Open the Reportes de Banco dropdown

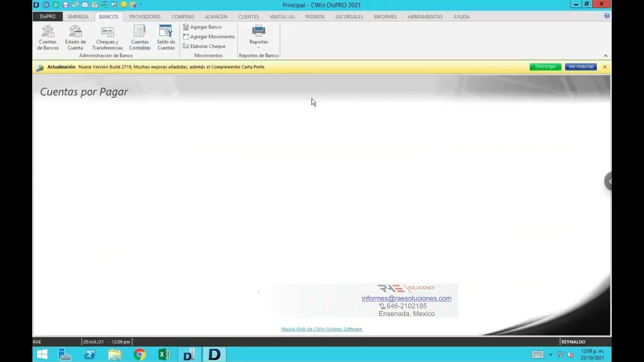coord(259,38)
